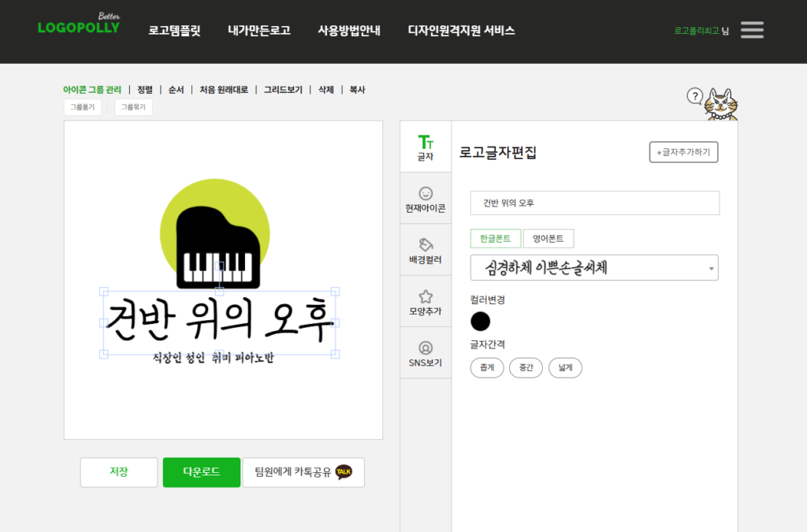Click the KakaoTalk TALK icon
This screenshot has height=532, width=807.
(344, 472)
